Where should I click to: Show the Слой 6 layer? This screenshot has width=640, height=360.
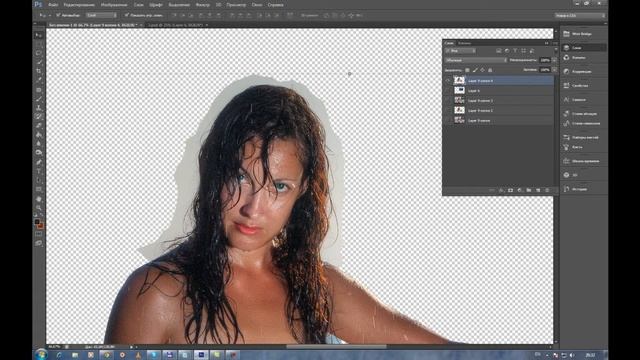[x=448, y=90]
